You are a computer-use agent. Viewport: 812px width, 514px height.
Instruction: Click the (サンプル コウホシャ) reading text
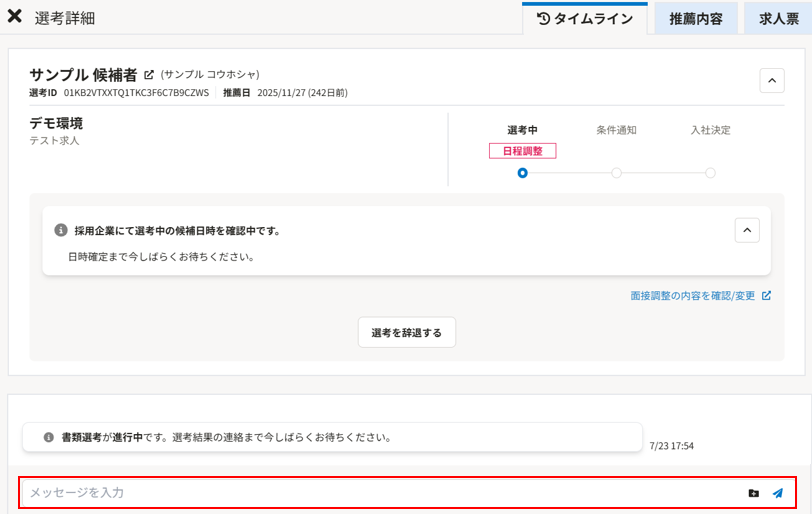click(210, 75)
